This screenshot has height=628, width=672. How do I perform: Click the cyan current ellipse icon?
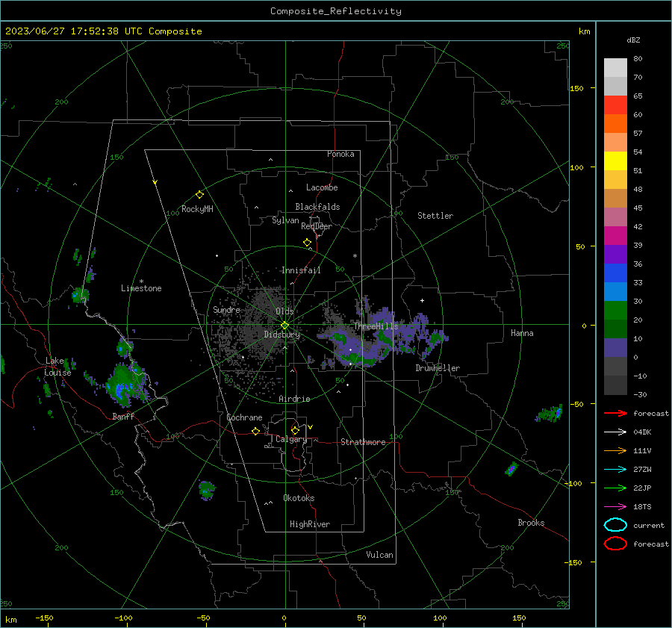pyautogui.click(x=615, y=525)
